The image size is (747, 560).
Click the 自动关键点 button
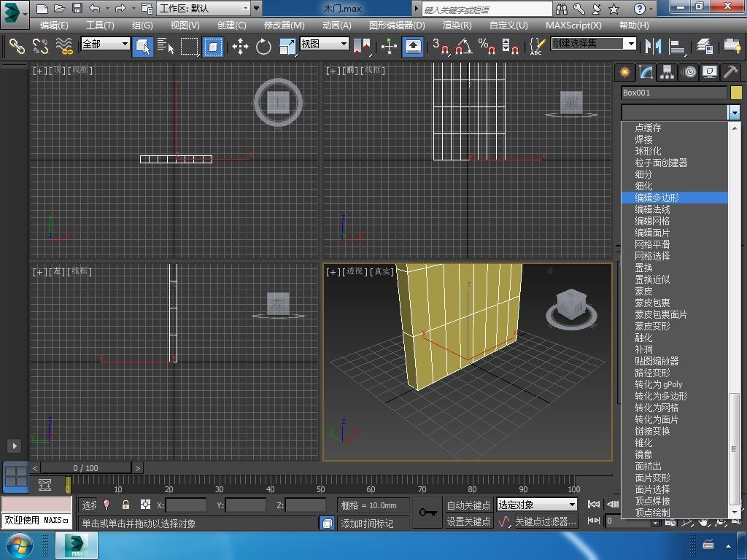pos(468,505)
